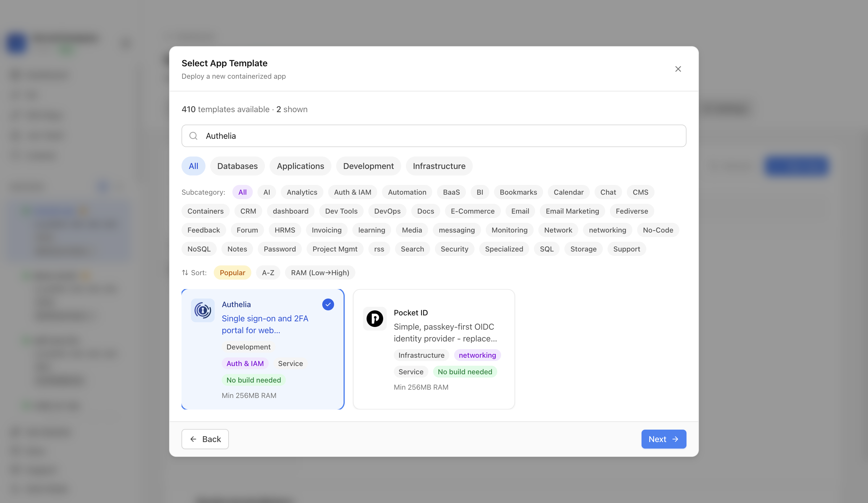Filter by Chat subcategory
This screenshot has height=503, width=868.
608,192
